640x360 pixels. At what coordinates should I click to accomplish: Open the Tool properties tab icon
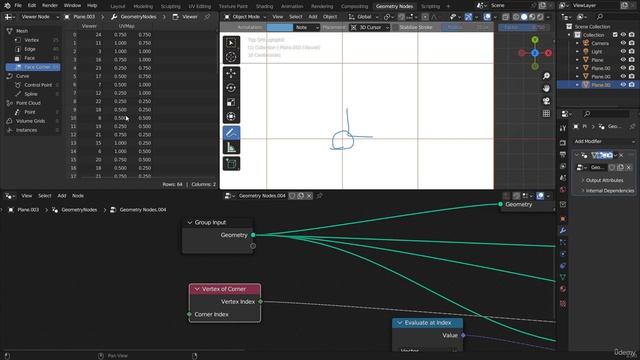pyautogui.click(x=563, y=128)
